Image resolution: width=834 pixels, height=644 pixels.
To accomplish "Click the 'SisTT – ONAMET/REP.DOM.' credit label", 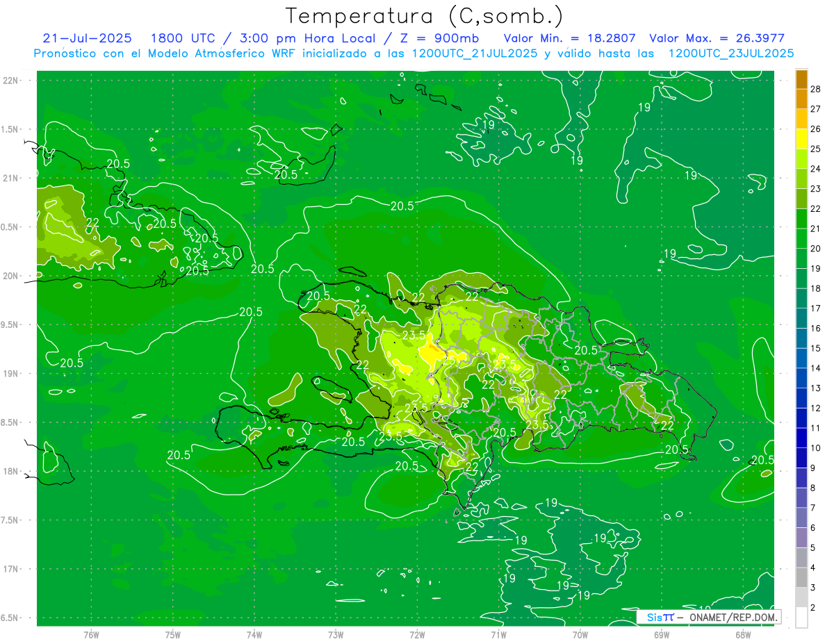I will coord(709,617).
